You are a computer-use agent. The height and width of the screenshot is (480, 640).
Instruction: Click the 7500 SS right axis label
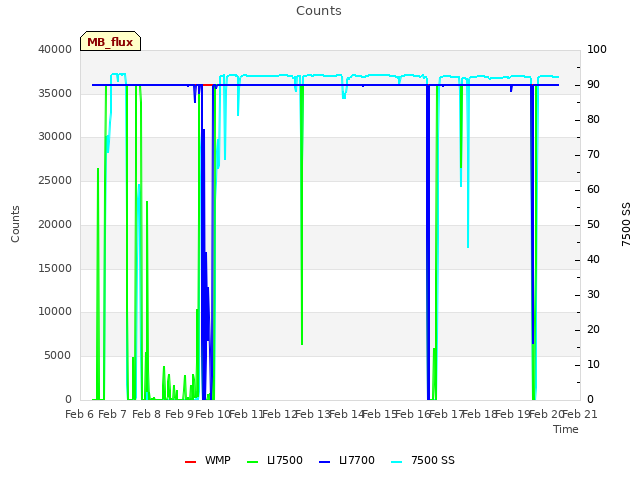(x=626, y=224)
